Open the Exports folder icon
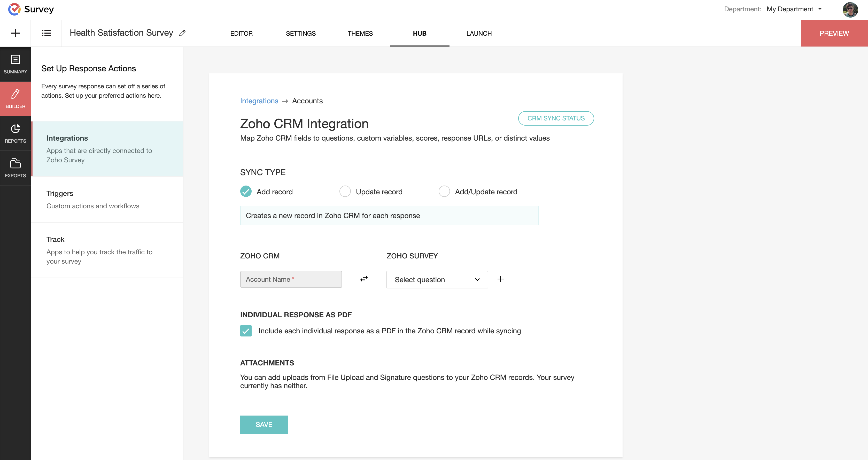Screen dimensions: 868x460 (15, 168)
